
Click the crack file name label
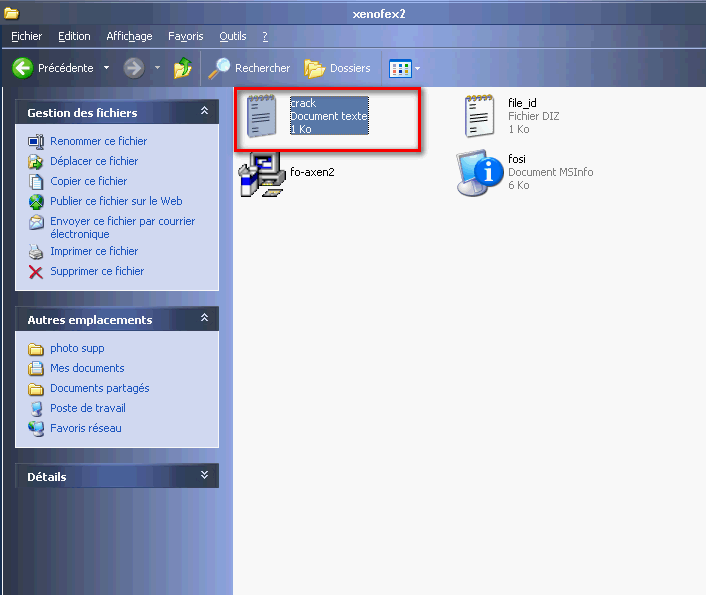pos(303,103)
